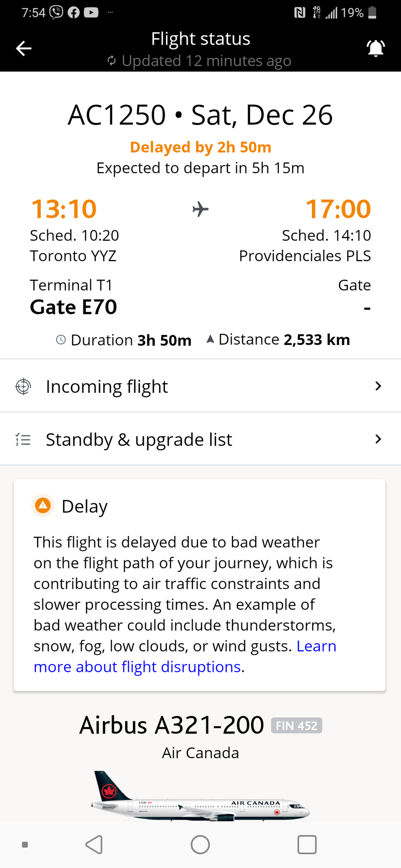Tap the Air Canada aircraft image

(200, 796)
